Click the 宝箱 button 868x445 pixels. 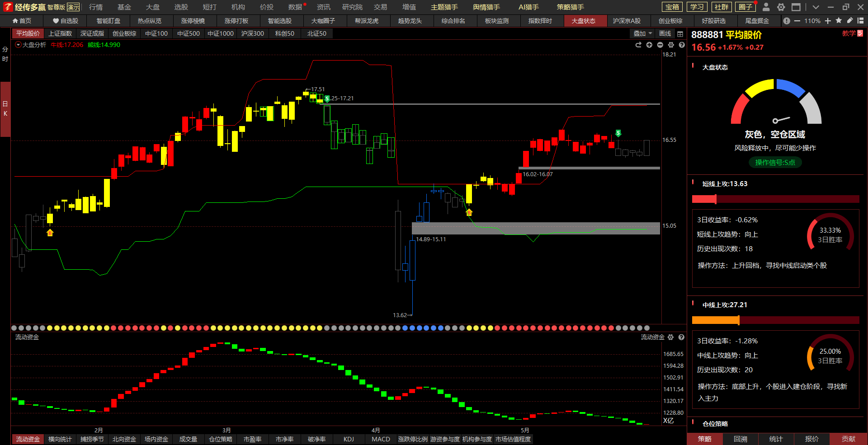[672, 7]
